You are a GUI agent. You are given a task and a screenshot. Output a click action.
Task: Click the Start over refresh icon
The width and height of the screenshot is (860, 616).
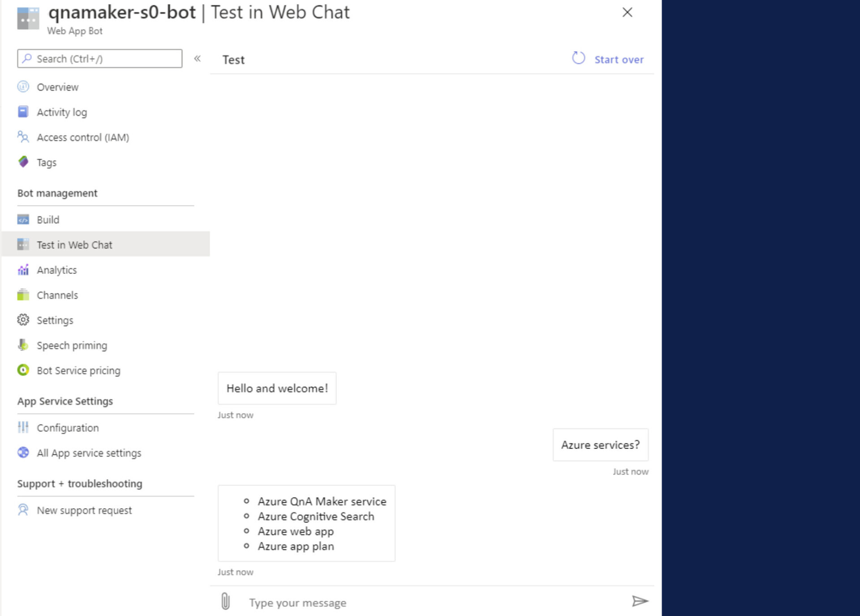578,58
